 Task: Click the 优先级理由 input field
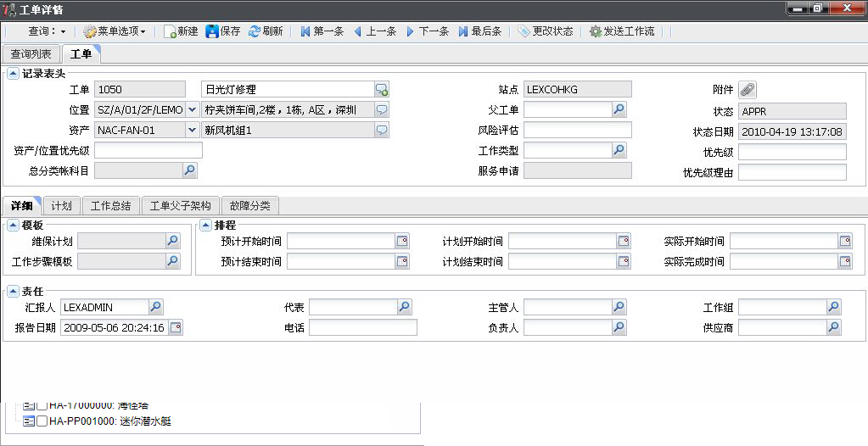pos(792,172)
